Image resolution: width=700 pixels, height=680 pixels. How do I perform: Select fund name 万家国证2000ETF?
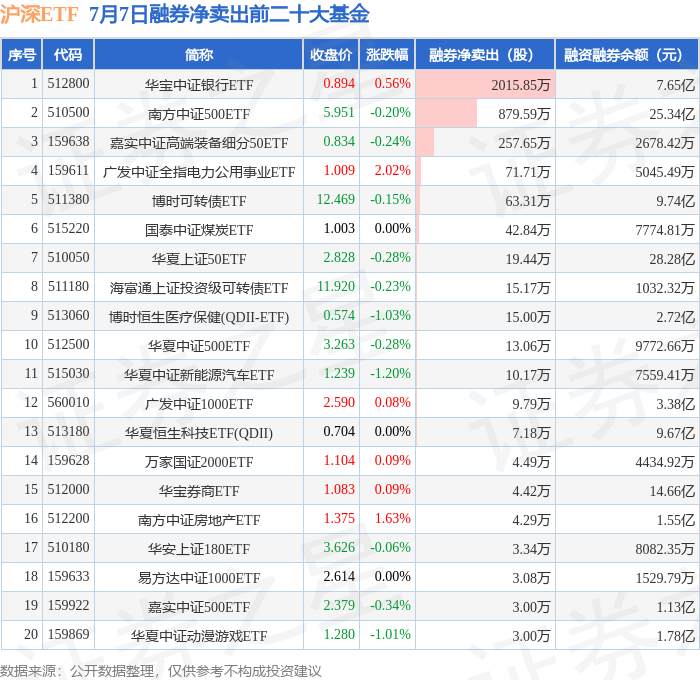199,462
